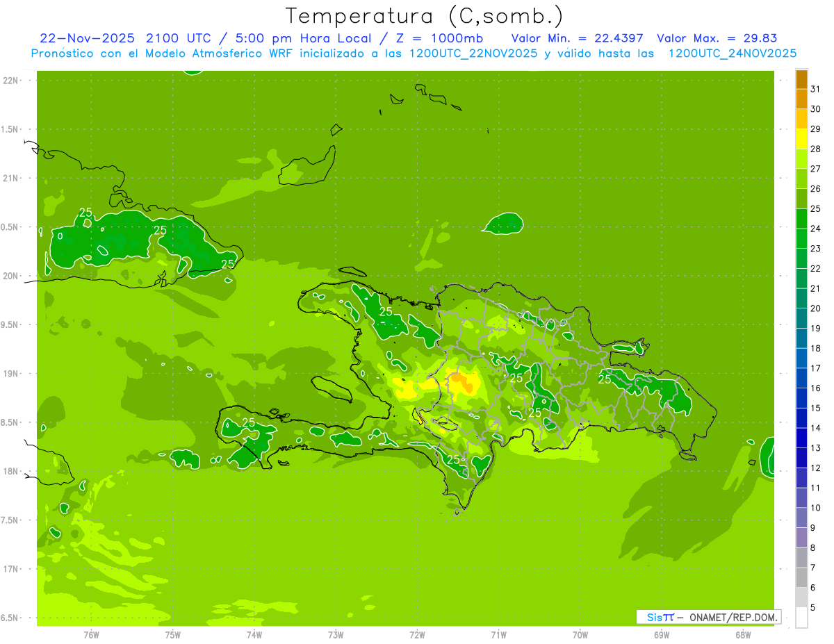834x644 pixels.
Task: Click the "18N" latitude axis label
Action: [10, 471]
